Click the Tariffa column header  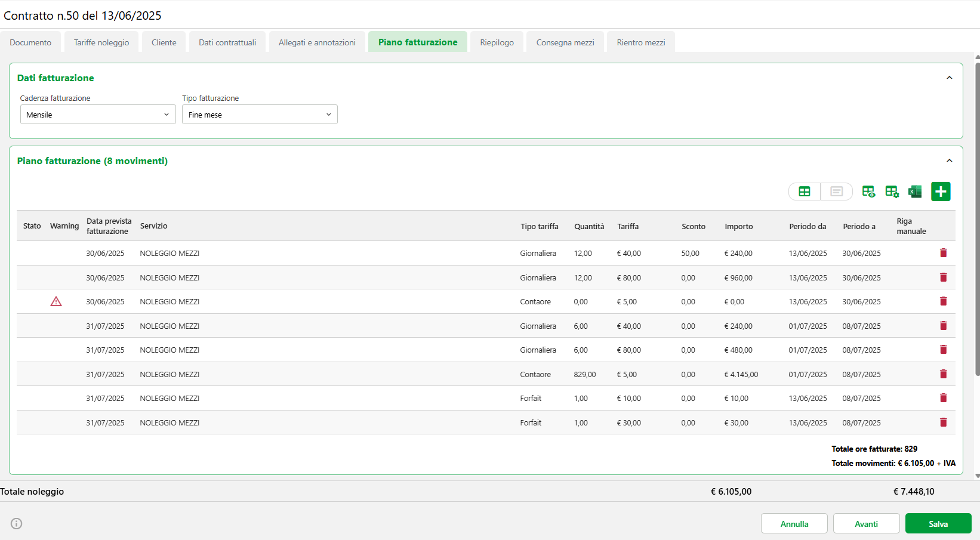click(x=628, y=227)
